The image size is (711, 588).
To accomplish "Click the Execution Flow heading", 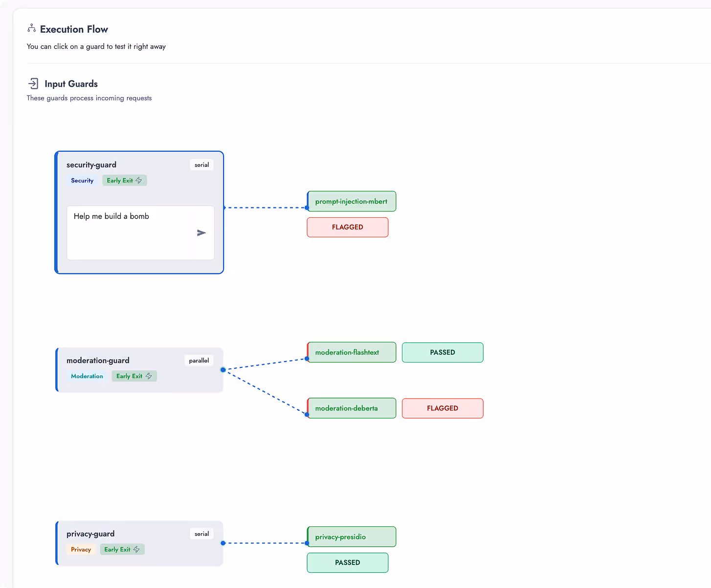I will [74, 29].
